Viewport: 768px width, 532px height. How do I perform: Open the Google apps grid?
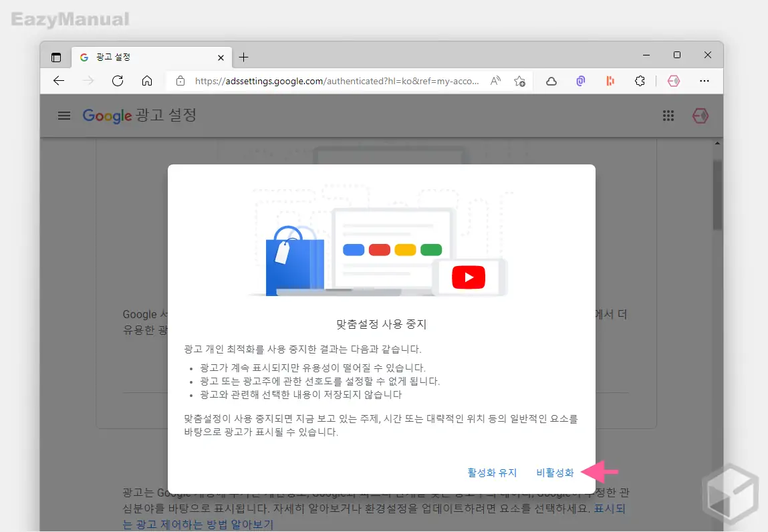[668, 116]
